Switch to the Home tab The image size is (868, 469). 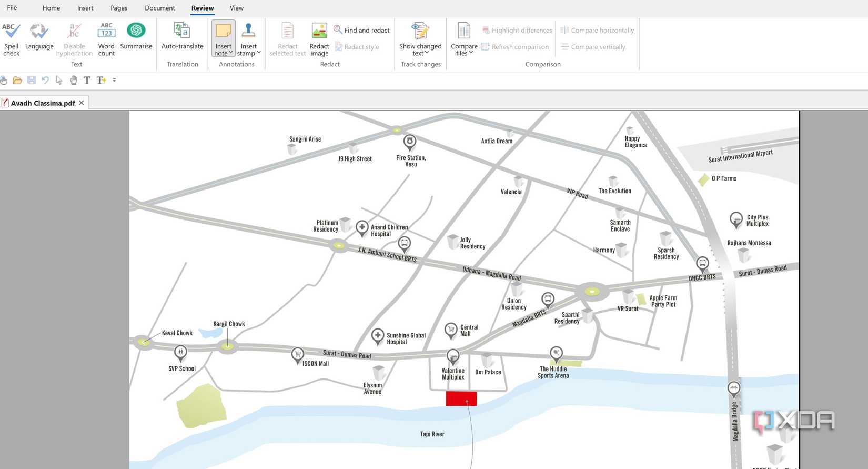coord(51,8)
